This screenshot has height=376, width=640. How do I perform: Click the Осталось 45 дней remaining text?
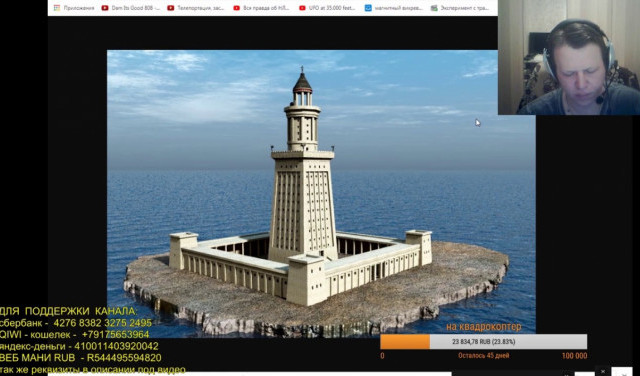483,356
